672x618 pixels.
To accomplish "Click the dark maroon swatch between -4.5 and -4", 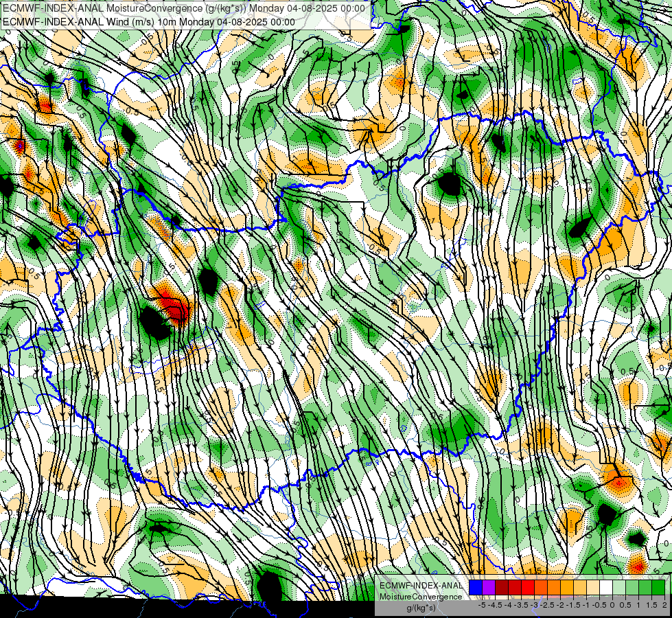I will pos(502,588).
